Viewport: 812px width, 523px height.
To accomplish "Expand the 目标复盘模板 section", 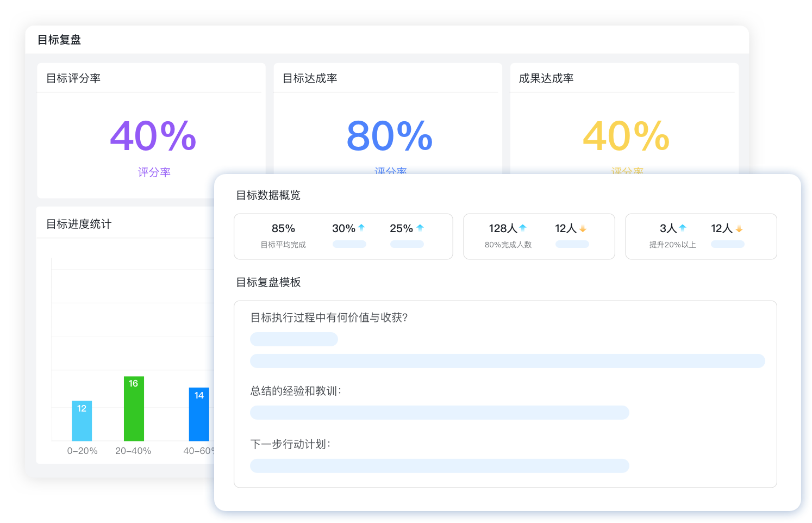I will [268, 282].
